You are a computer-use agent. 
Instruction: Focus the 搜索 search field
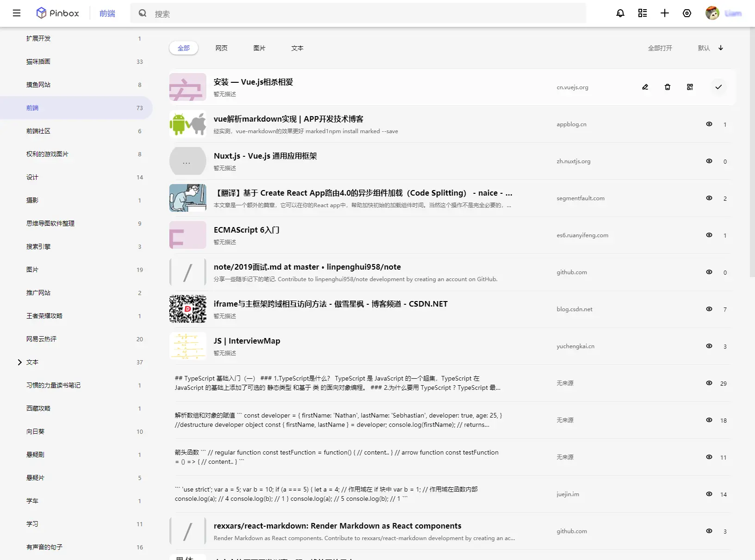coord(359,13)
